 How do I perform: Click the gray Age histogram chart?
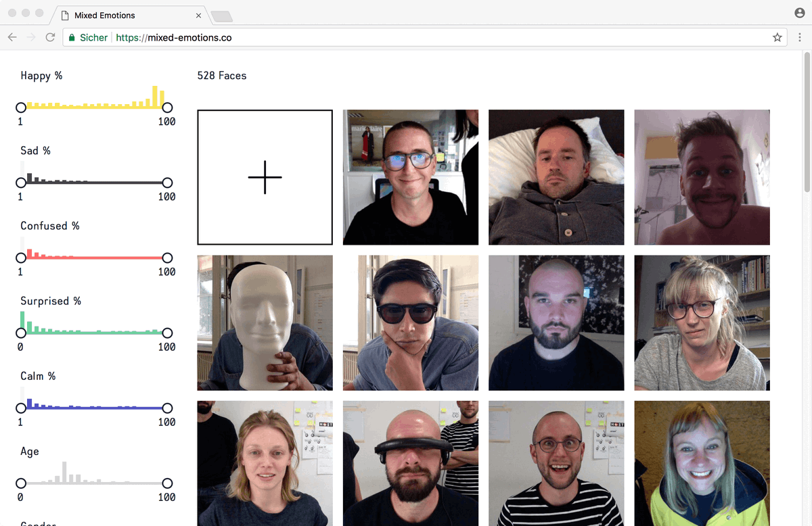click(x=94, y=472)
